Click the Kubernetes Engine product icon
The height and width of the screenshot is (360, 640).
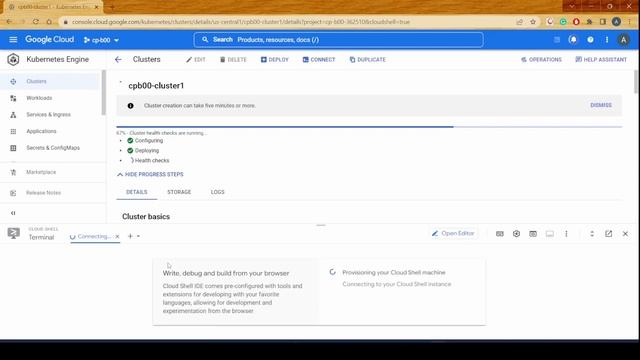pyautogui.click(x=13, y=59)
